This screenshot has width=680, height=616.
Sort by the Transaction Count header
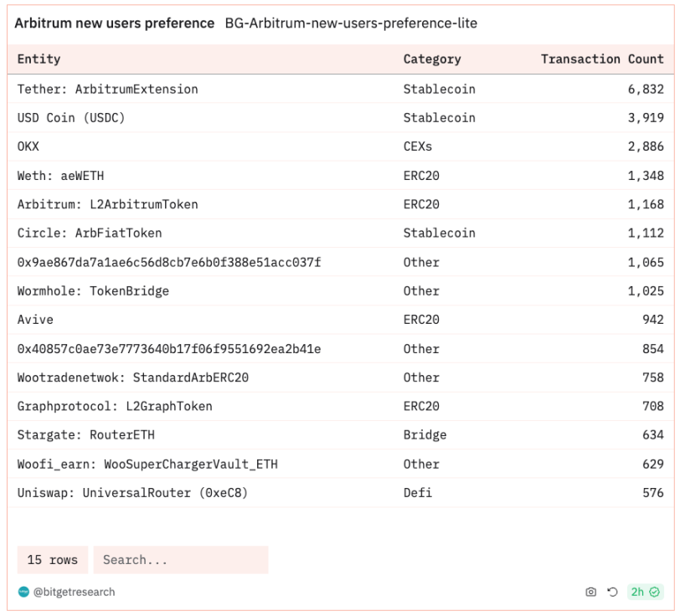coord(601,59)
